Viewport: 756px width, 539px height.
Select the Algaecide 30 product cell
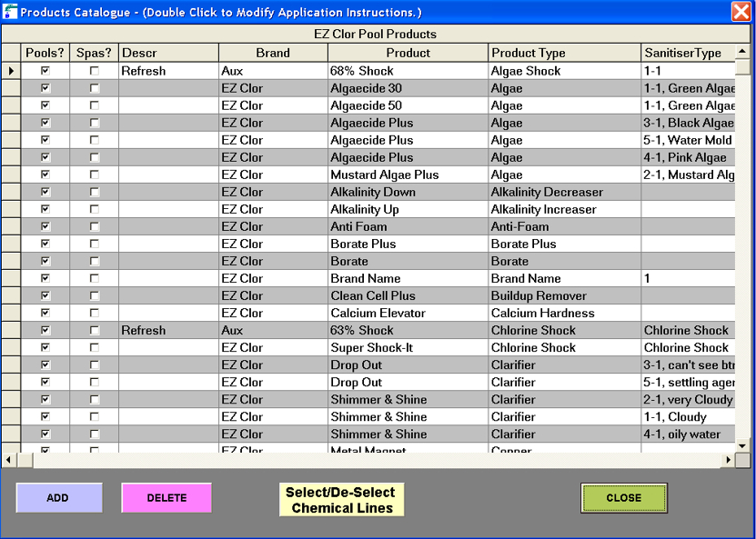[x=408, y=88]
